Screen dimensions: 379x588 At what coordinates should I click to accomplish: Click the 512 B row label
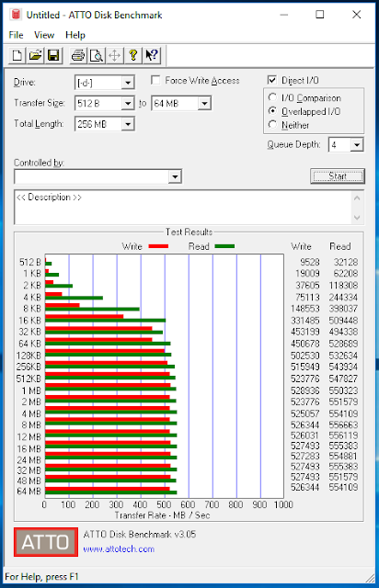(30, 262)
